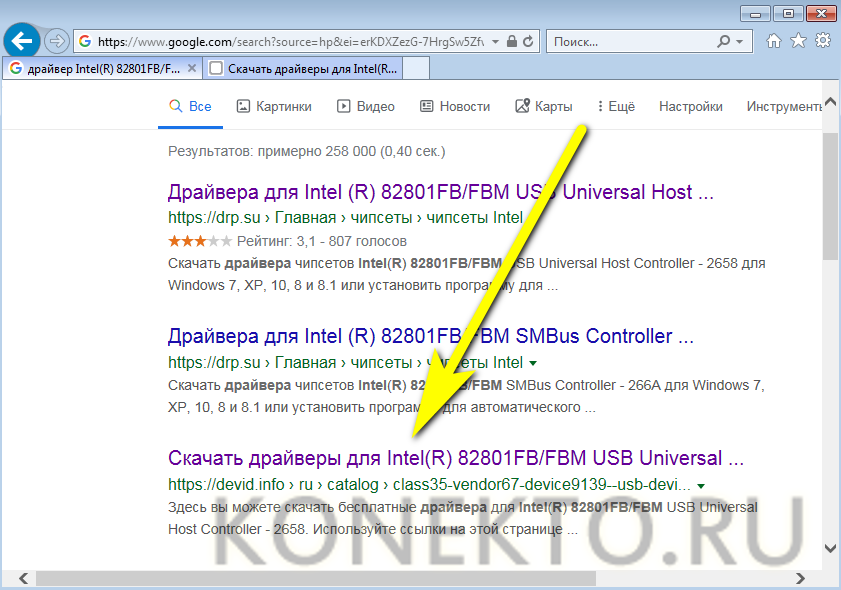Open the Tools gear icon
The height and width of the screenshot is (590, 841).
click(x=823, y=41)
